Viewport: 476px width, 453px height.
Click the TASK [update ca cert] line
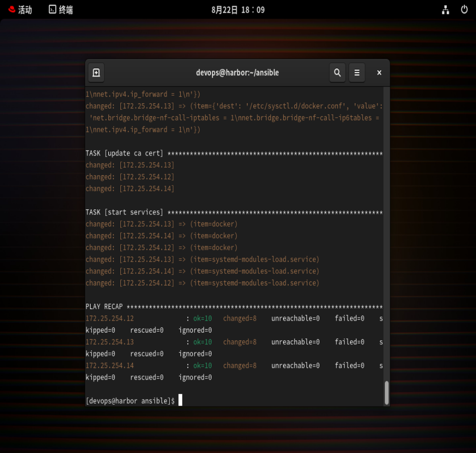click(x=234, y=153)
